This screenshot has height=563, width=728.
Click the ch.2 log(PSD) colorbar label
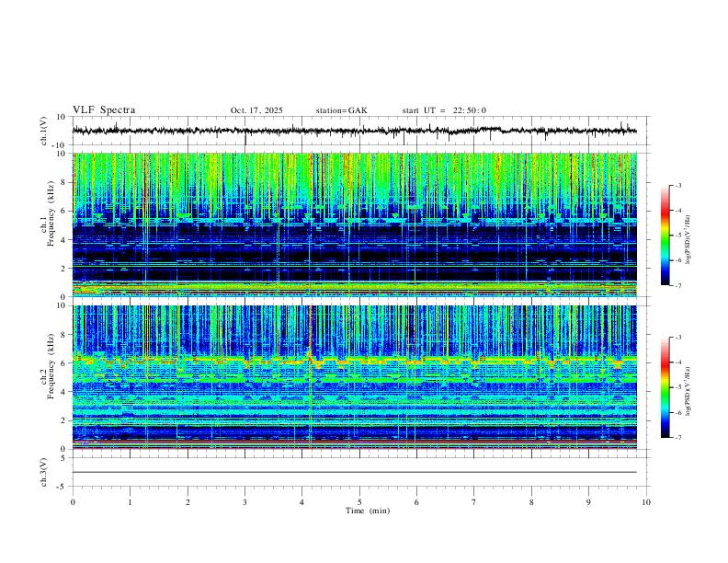[x=688, y=392]
